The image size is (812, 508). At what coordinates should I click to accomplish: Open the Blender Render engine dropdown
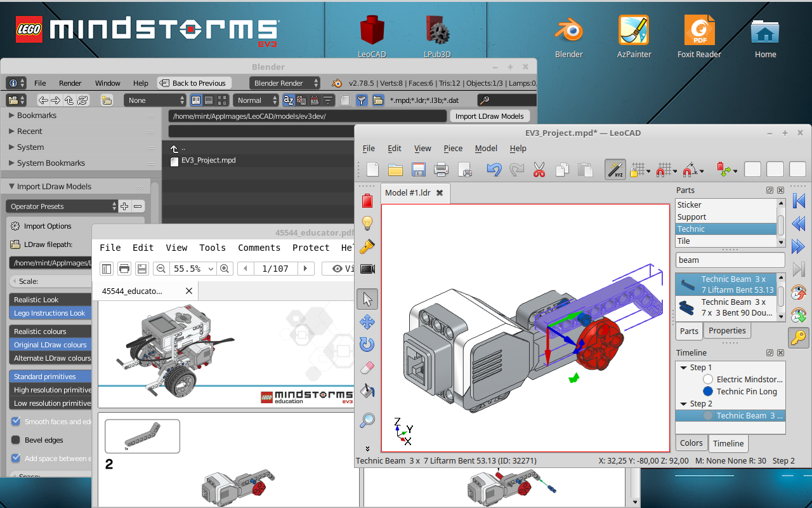click(285, 83)
